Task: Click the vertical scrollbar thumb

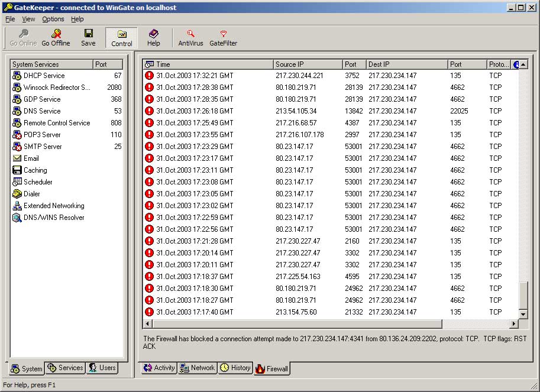Action: [x=523, y=295]
